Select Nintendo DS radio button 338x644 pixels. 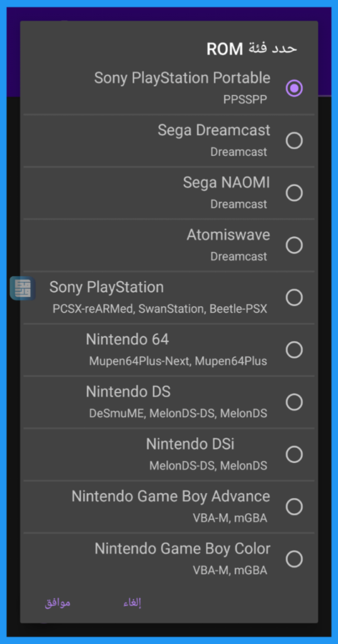point(294,402)
